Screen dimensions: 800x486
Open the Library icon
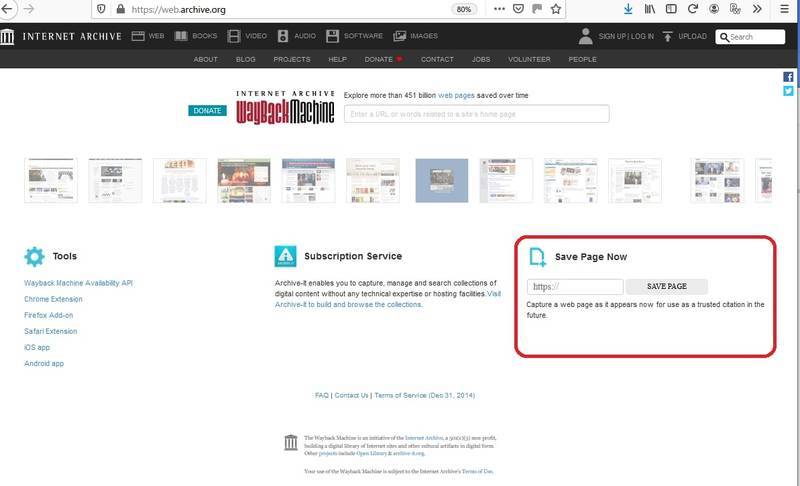coord(649,9)
